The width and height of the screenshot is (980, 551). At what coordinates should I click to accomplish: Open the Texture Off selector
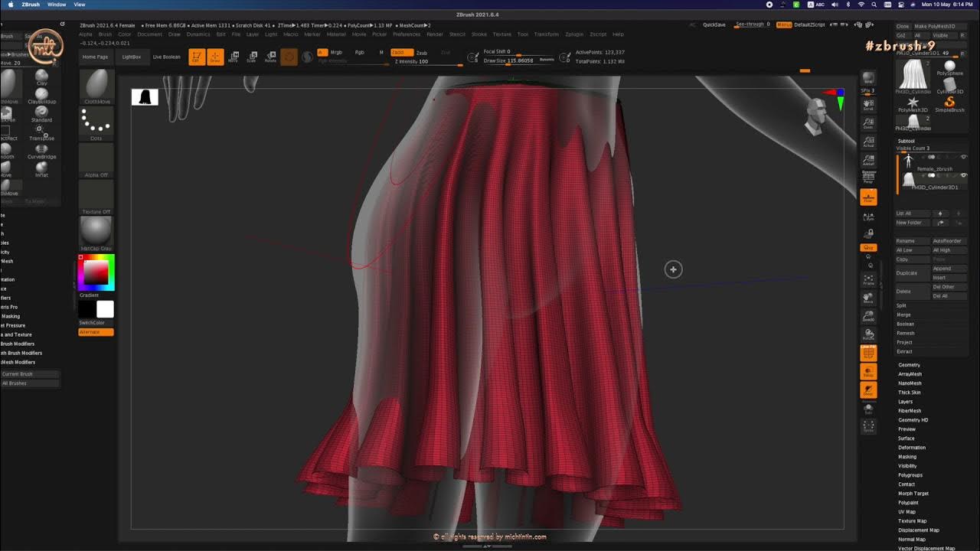pos(96,197)
